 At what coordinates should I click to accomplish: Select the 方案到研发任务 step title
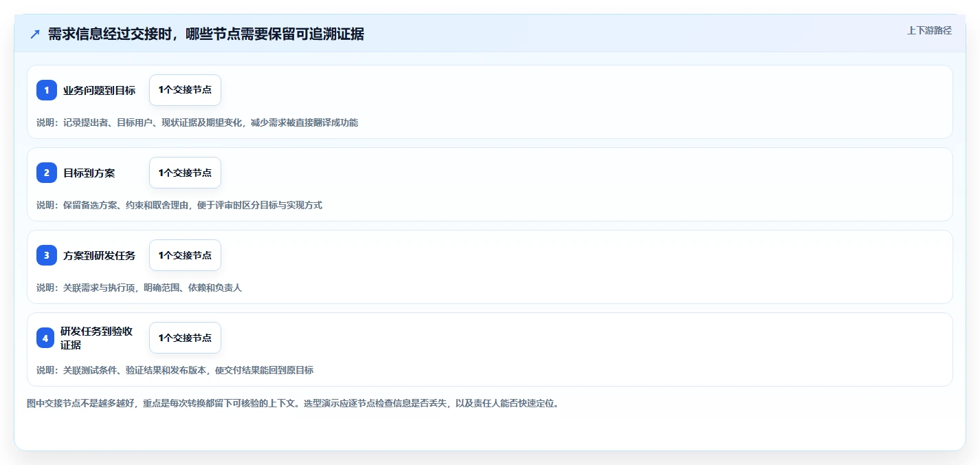coord(100,255)
